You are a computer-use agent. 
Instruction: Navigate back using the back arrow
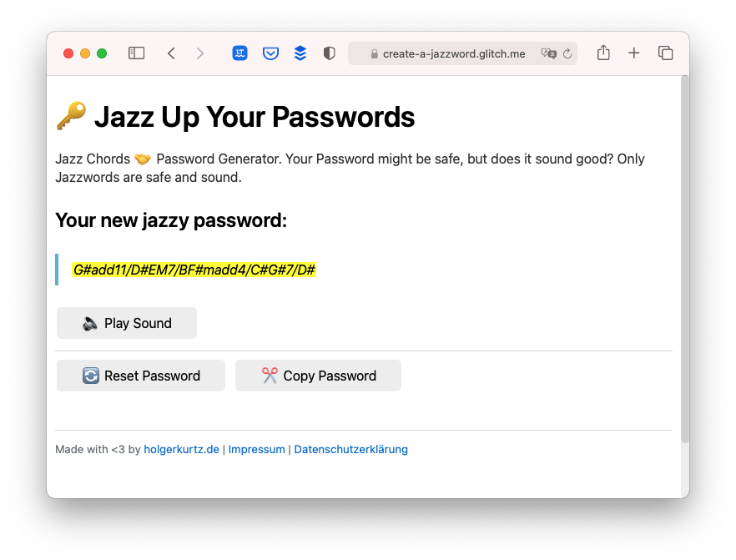click(171, 53)
